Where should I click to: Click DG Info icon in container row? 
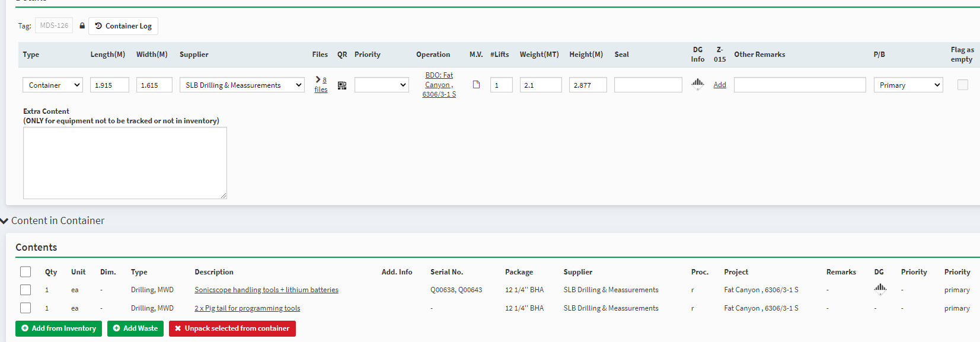698,84
